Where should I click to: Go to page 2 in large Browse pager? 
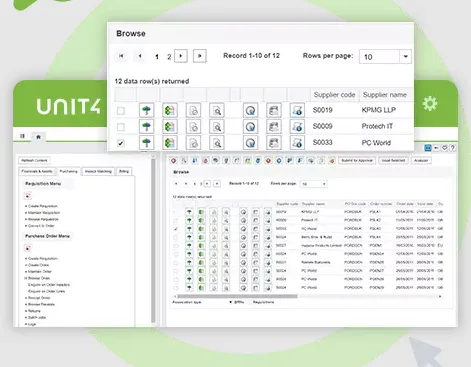coord(169,57)
